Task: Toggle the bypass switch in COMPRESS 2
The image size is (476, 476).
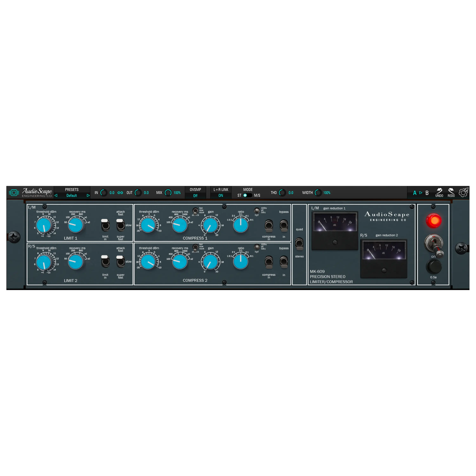Action: click(284, 262)
